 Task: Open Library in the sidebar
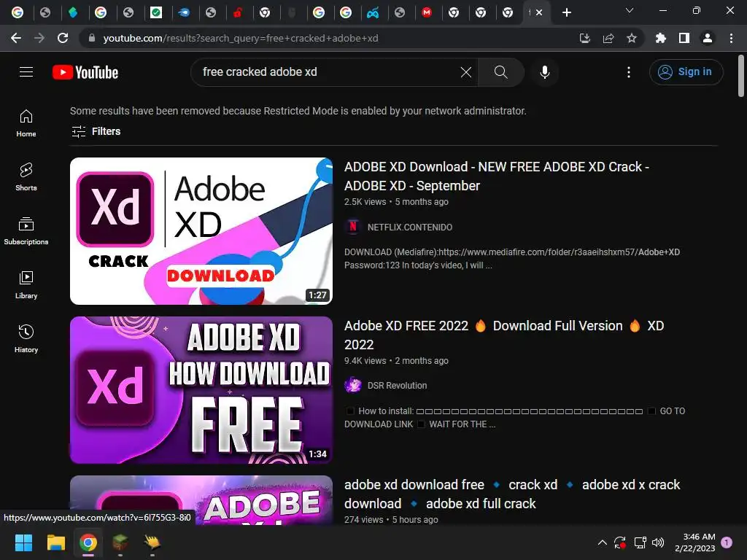point(26,285)
